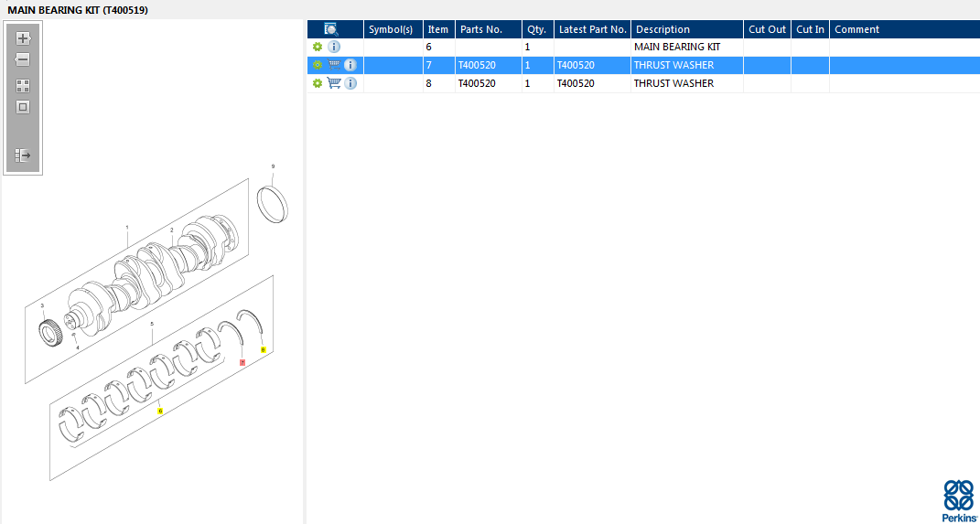Sort by Latest Part No. column header
The height and width of the screenshot is (524, 980).
tap(592, 29)
